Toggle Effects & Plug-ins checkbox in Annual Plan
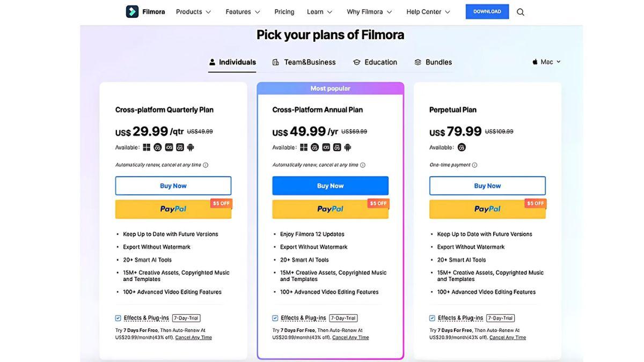The image size is (644, 362). pyautogui.click(x=275, y=318)
